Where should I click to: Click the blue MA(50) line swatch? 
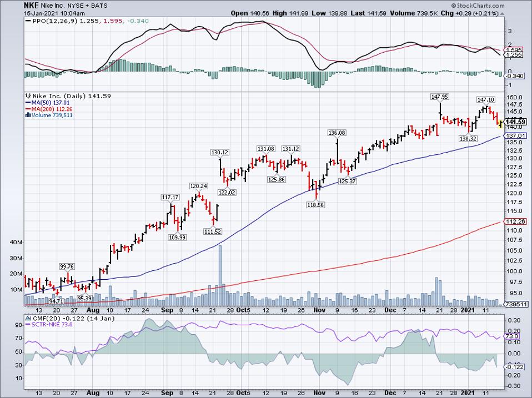point(28,103)
